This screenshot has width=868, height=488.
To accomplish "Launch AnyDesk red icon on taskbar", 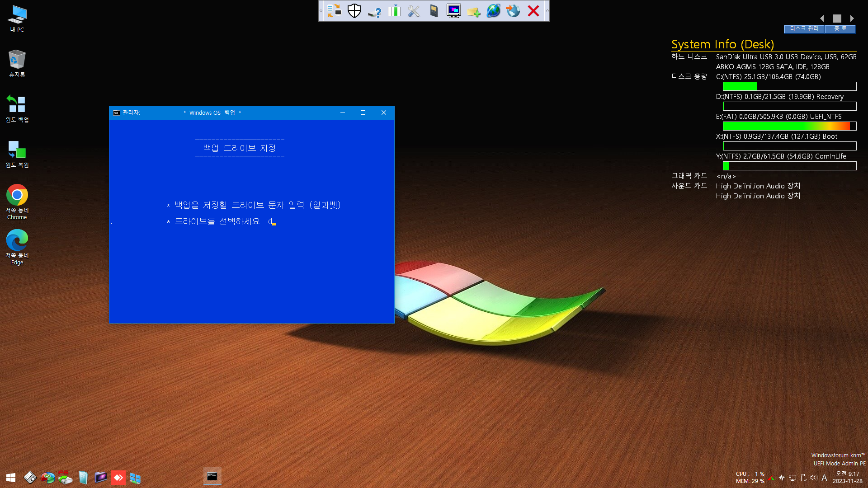I will [x=118, y=478].
